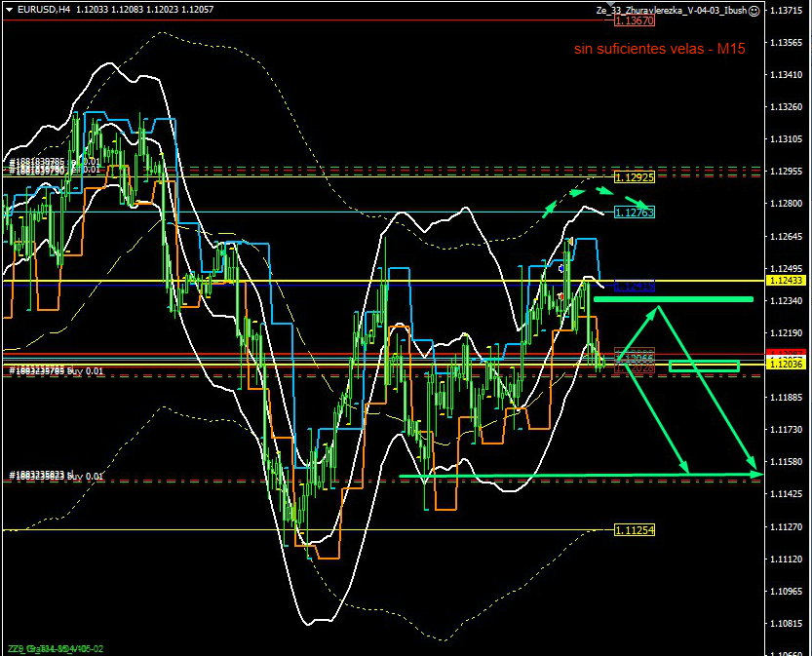The image size is (812, 656).
Task: Open the chart menu triangle beside EURUSD,H4
Action: [9, 10]
